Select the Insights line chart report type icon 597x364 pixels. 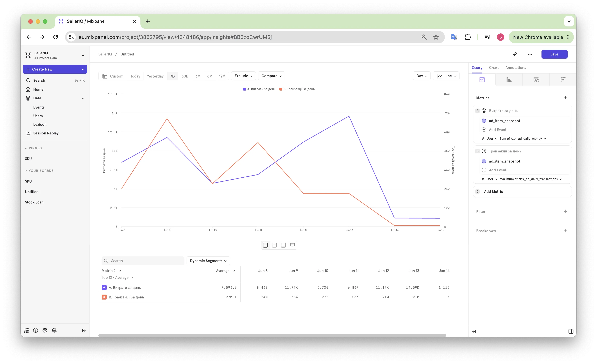pyautogui.click(x=482, y=80)
